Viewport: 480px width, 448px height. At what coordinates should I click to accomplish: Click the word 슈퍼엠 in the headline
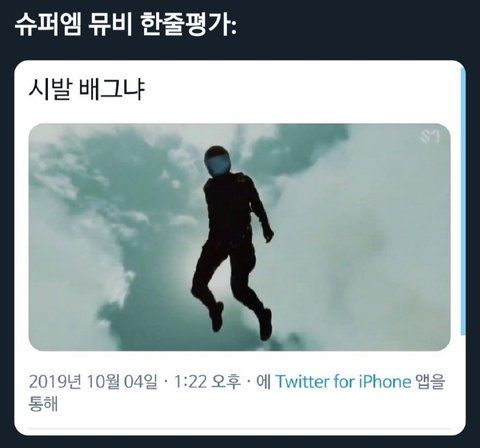click(48, 25)
